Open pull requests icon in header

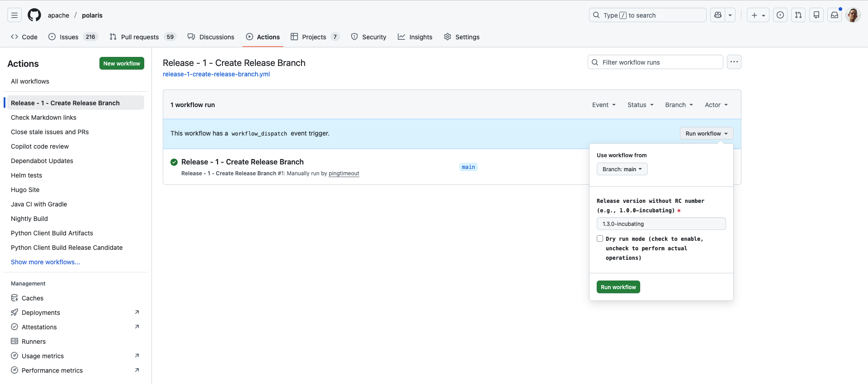[798, 15]
